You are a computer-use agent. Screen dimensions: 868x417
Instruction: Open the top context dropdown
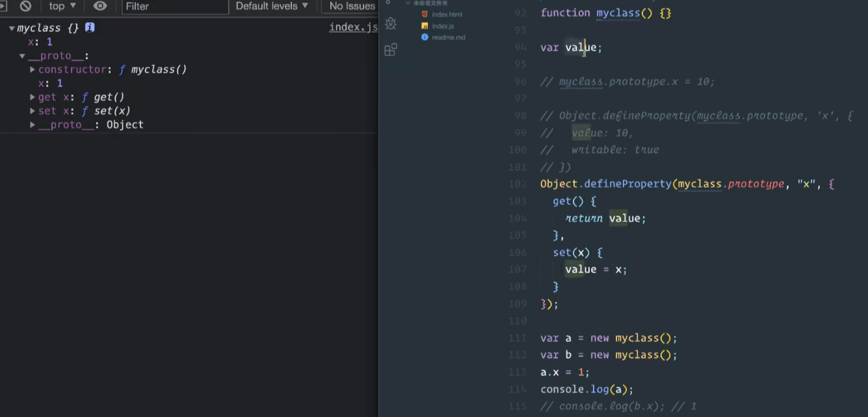click(62, 6)
